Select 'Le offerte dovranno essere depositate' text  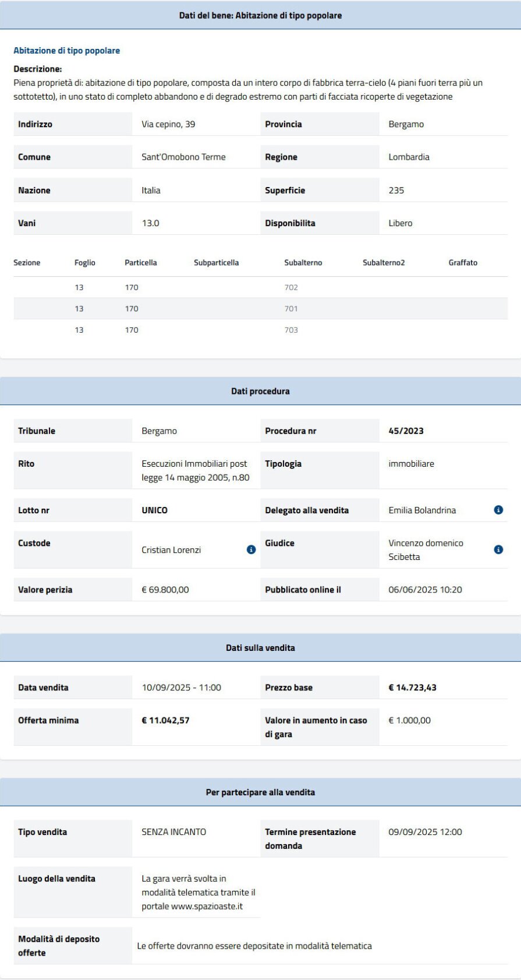(254, 946)
